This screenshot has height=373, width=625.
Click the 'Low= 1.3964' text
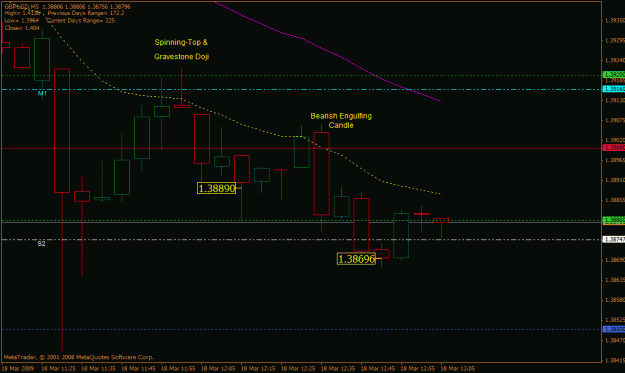22,20
